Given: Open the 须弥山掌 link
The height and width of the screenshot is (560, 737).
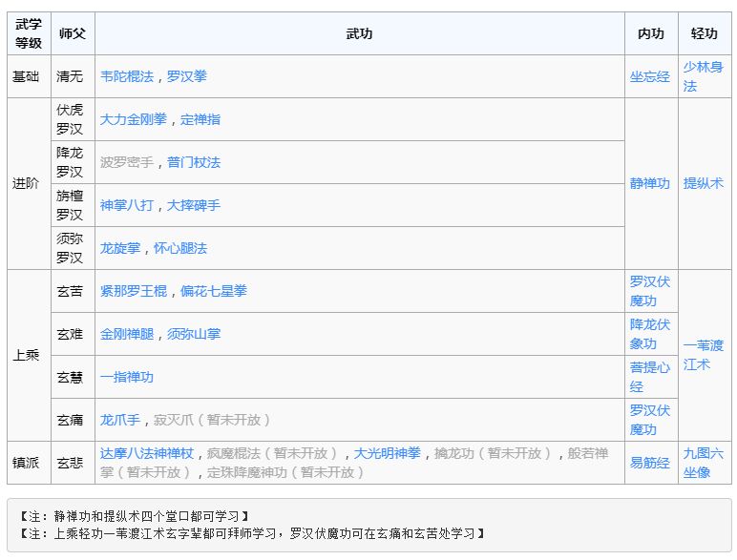Looking at the screenshot, I should [x=194, y=334].
